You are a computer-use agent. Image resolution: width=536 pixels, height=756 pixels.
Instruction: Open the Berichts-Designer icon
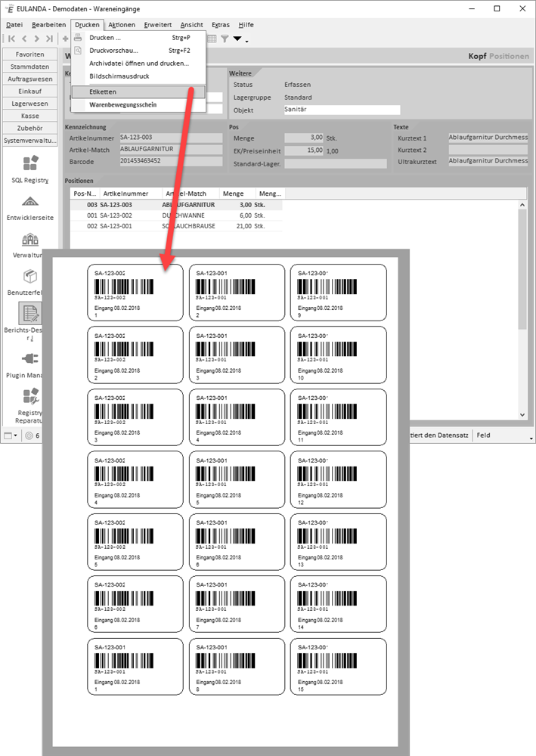(x=30, y=314)
